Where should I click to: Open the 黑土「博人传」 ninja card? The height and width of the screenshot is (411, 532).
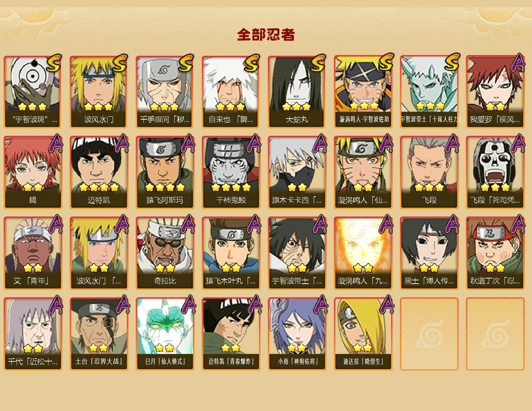[x=429, y=253]
